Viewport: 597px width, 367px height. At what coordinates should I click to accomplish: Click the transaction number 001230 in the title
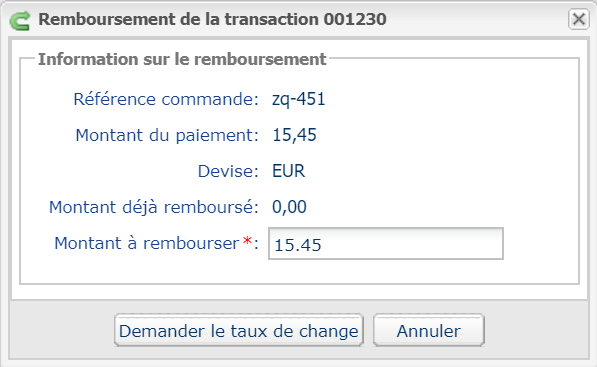tap(355, 19)
